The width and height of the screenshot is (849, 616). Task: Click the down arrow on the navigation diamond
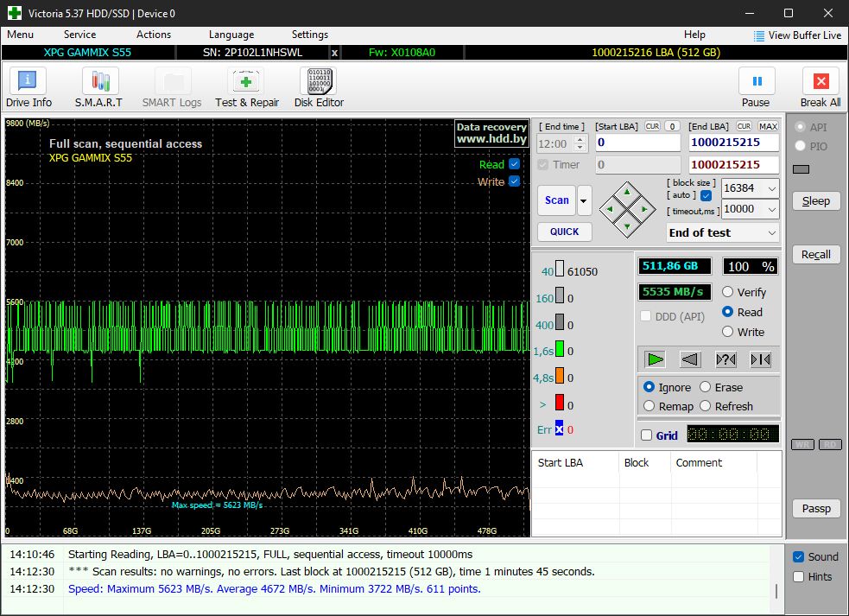(627, 226)
